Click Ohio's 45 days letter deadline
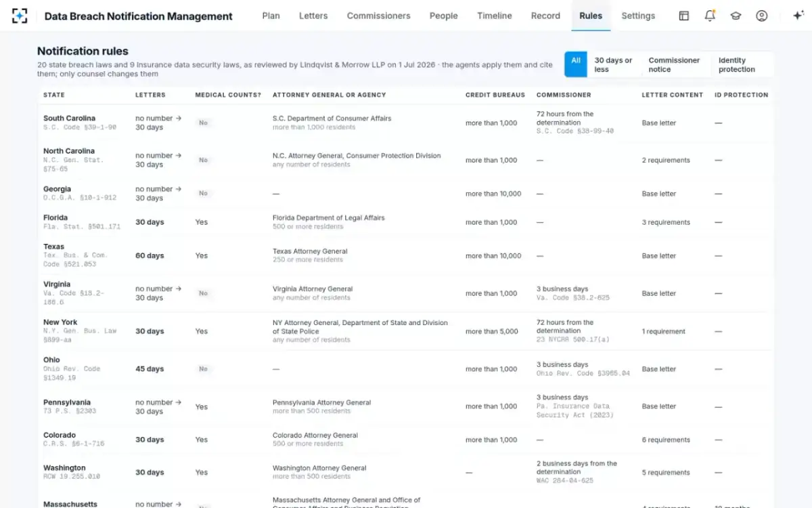 point(150,369)
